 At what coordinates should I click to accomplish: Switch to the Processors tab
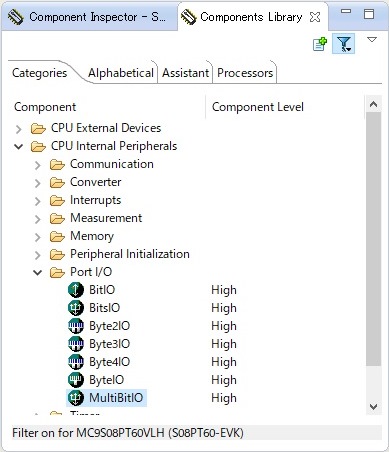pyautogui.click(x=245, y=73)
